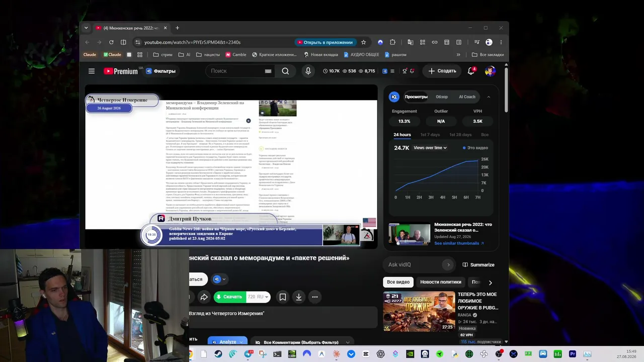This screenshot has width=644, height=362.
Task: Open the стрим bookmarks folder
Action: click(x=163, y=55)
